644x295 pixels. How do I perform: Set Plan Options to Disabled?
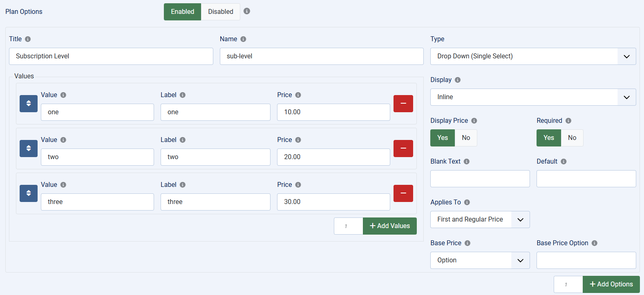220,12
